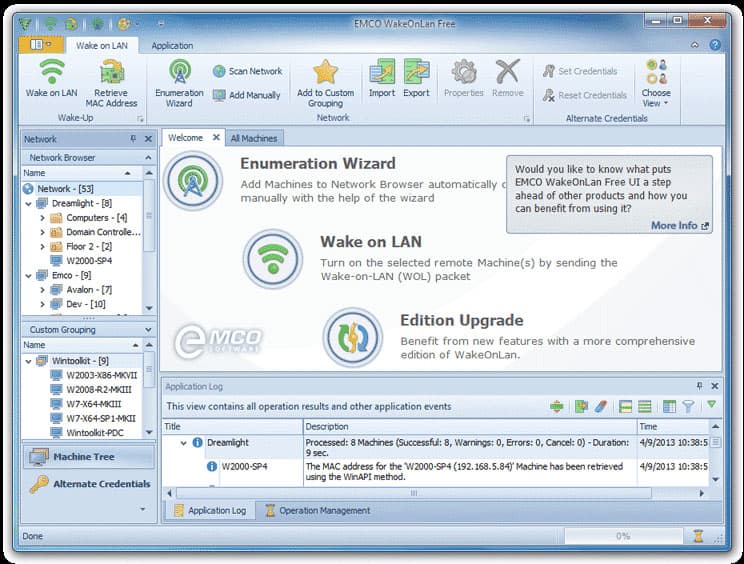Click the green triangle dropdown in Application Log toolbar
The width and height of the screenshot is (744, 564).
click(x=711, y=404)
